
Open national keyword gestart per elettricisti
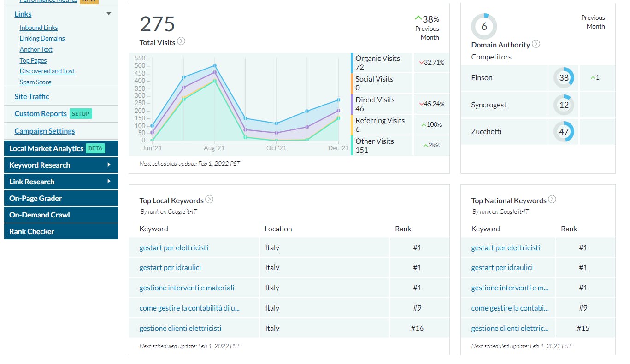506,247
